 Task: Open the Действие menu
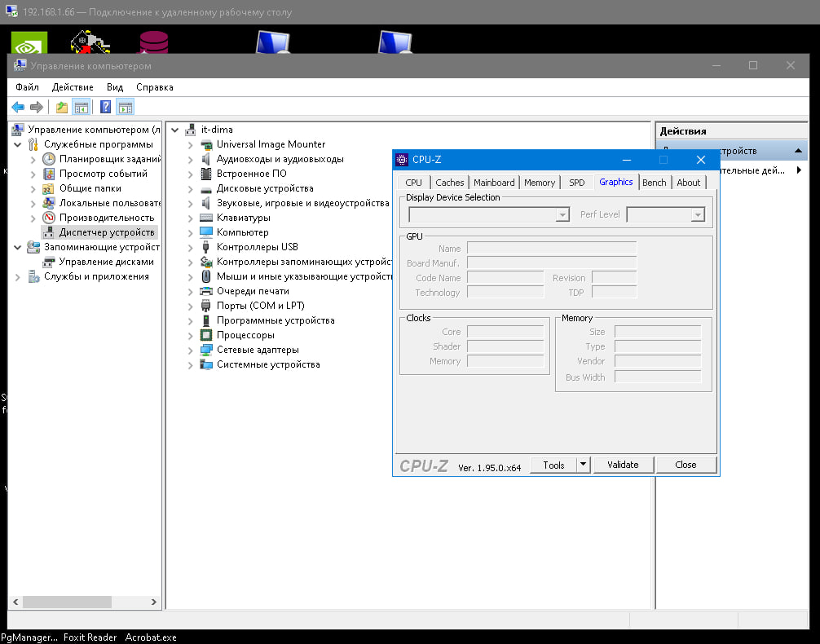[73, 87]
